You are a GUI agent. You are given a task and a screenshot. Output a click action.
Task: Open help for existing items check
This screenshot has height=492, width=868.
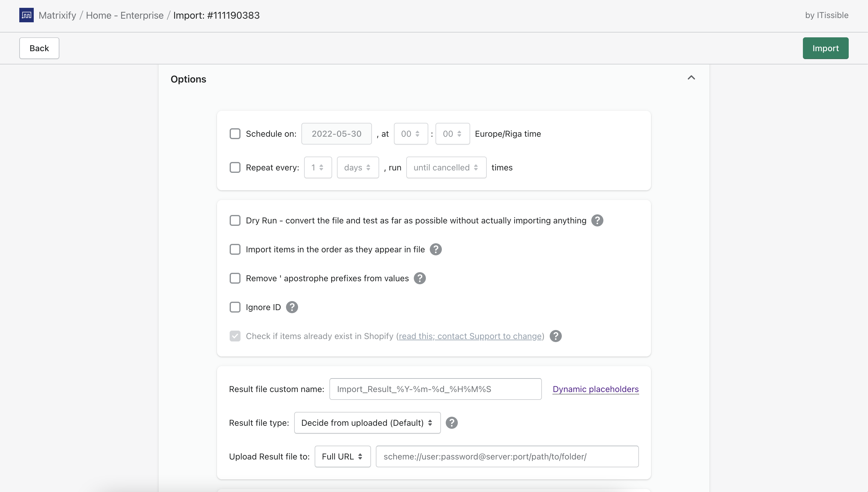[x=555, y=336]
